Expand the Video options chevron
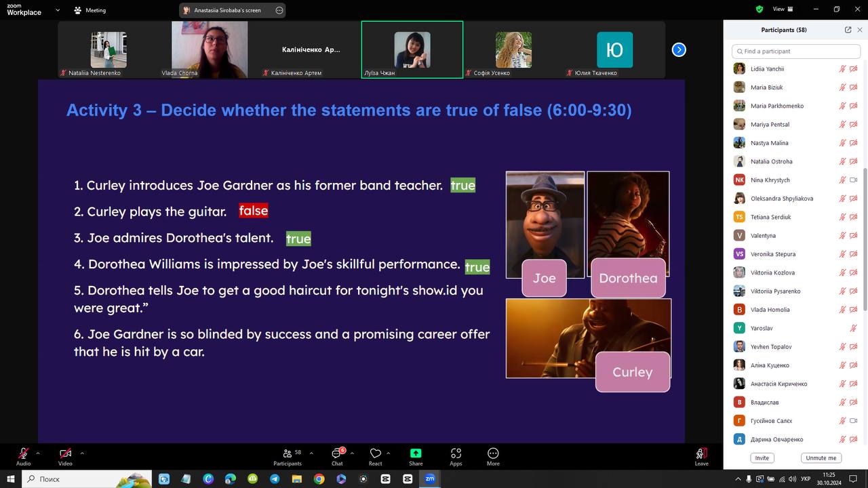Screen dimensions: 868x488 pos(82,453)
